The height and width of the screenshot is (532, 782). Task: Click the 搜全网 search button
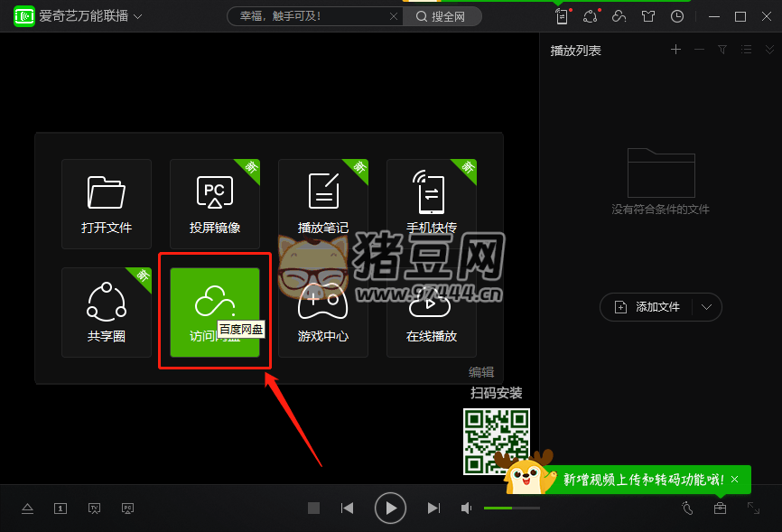coord(441,16)
